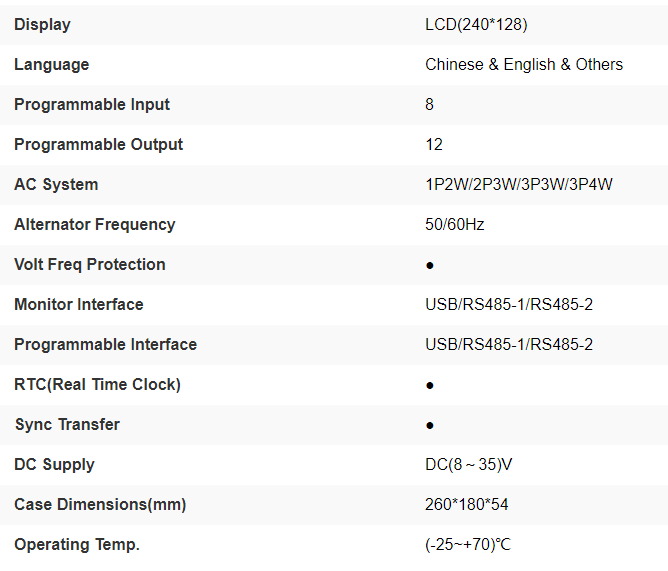Click the RTC(Real Time Clock) bullet dot
Screen dimensions: 668x571
(430, 385)
